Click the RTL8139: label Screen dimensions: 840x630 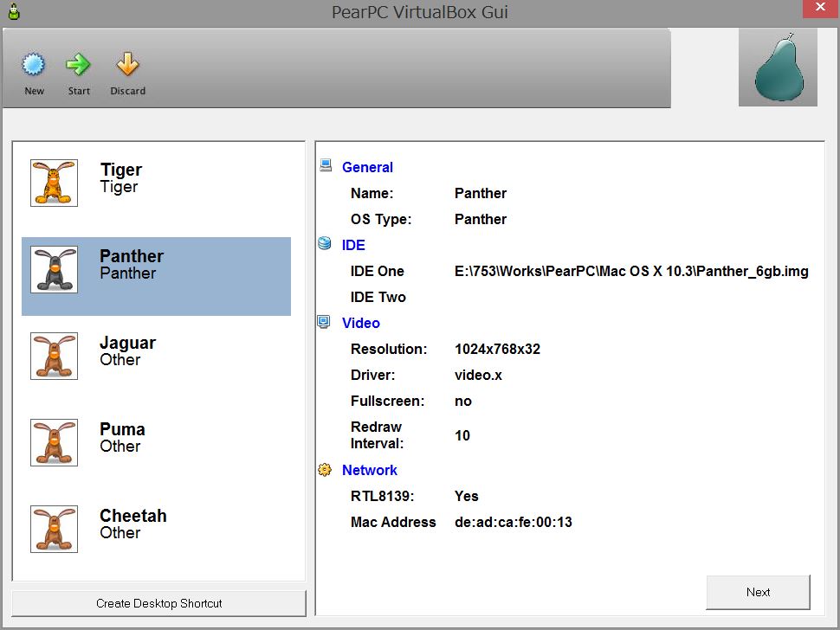click(x=383, y=496)
